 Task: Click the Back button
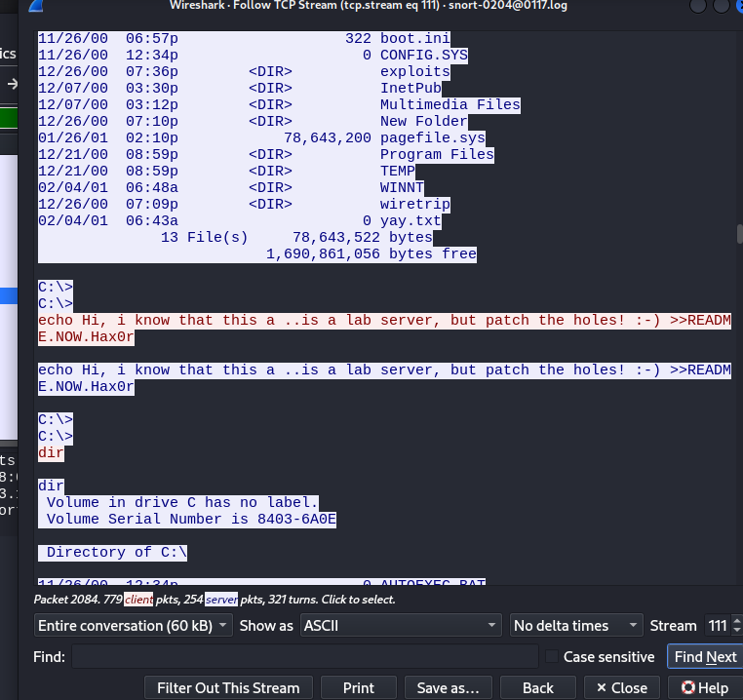[538, 687]
